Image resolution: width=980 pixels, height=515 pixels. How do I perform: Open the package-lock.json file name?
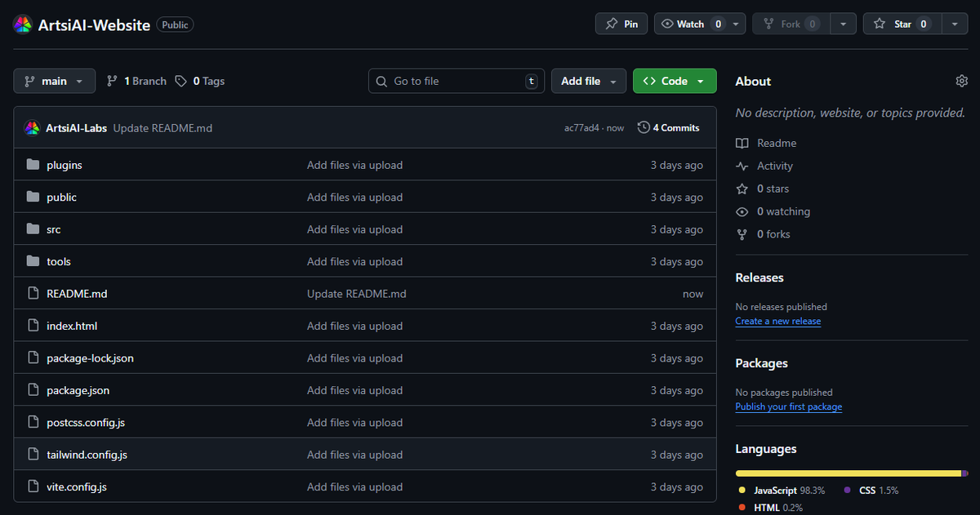click(90, 357)
